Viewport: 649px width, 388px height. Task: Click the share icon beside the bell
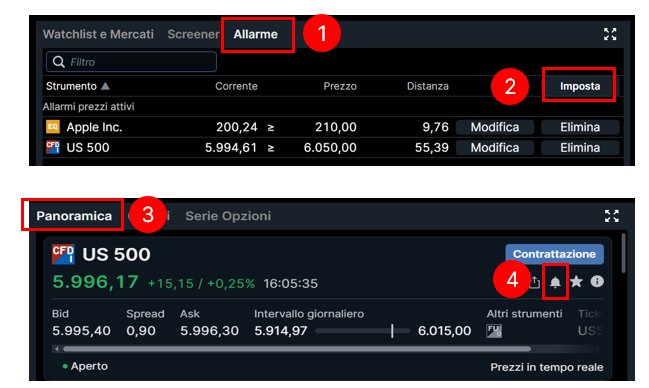(x=535, y=282)
